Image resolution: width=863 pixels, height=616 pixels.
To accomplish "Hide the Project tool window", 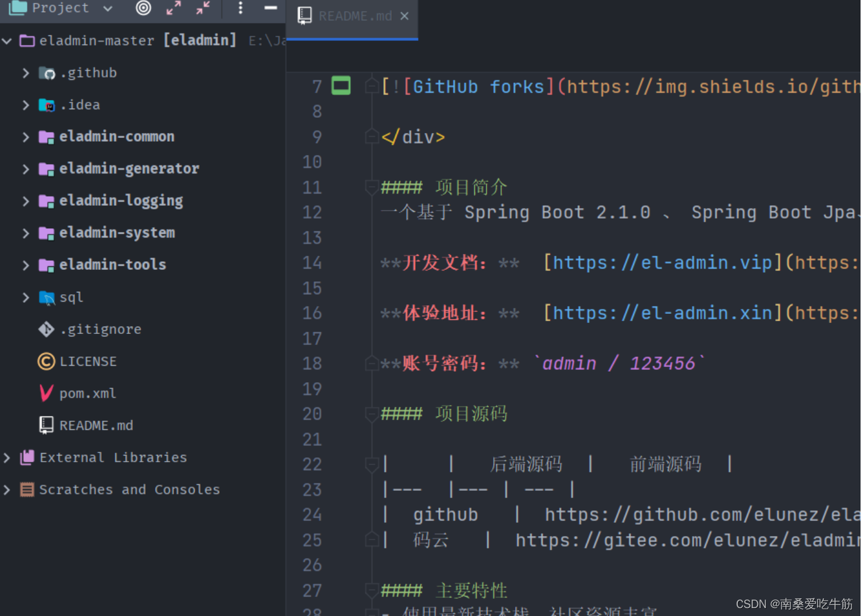I will click(x=270, y=8).
